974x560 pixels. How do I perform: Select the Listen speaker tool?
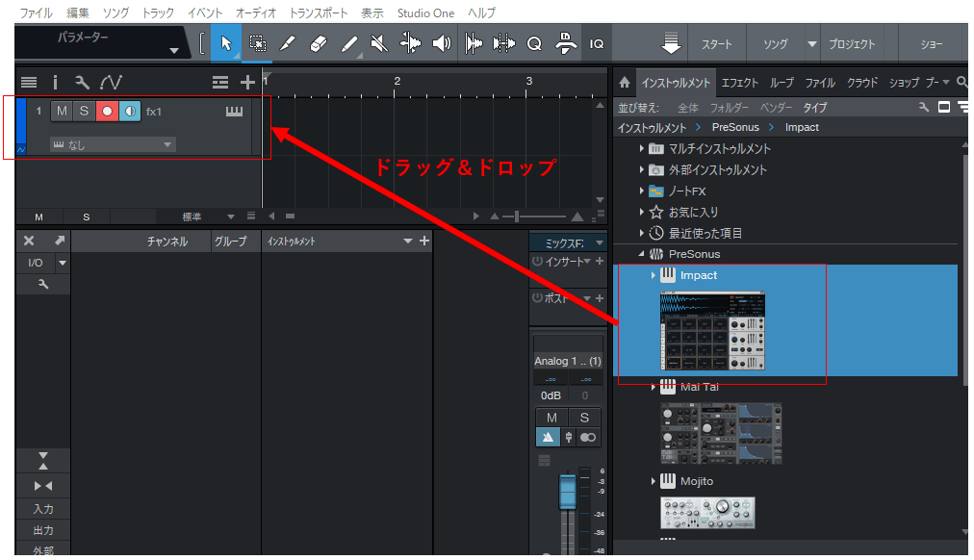(442, 43)
